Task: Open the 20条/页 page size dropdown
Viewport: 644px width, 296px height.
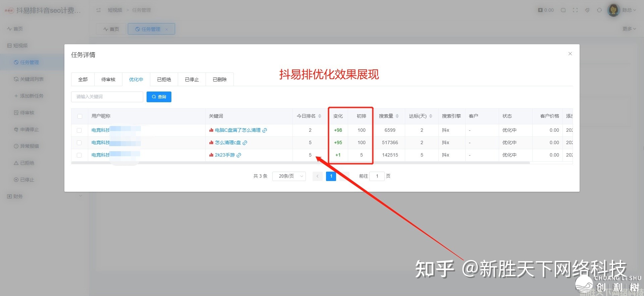Action: (289, 176)
